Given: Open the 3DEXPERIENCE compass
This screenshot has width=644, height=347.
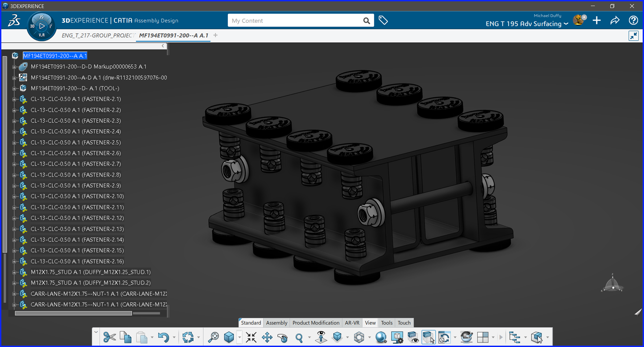Looking at the screenshot, I should (42, 26).
